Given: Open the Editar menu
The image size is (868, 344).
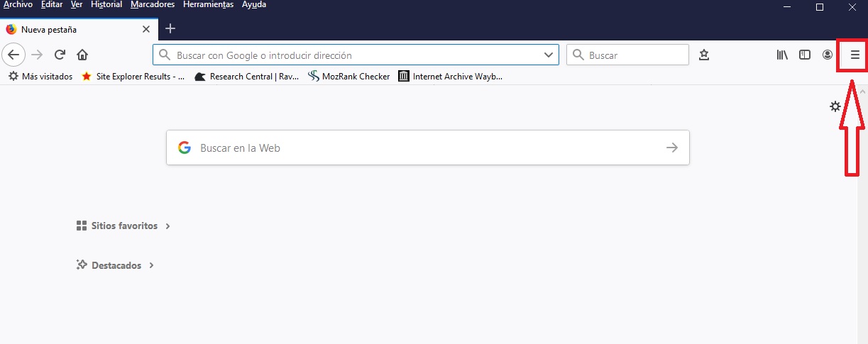Looking at the screenshot, I should pyautogui.click(x=52, y=5).
